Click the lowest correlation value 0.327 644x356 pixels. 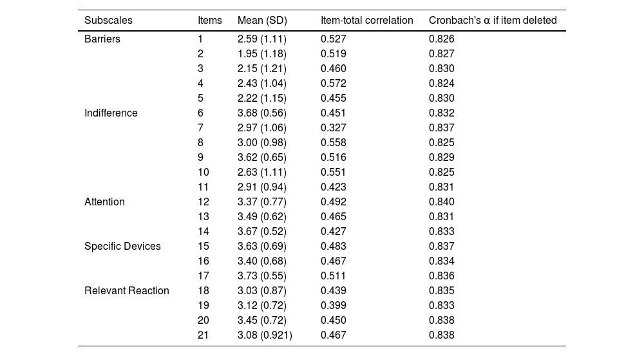pos(334,128)
